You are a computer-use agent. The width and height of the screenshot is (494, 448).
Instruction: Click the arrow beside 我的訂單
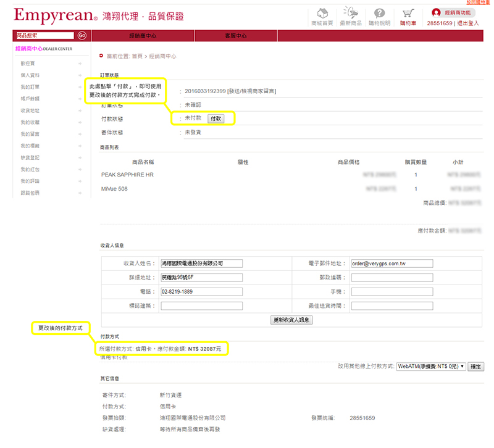click(80, 87)
